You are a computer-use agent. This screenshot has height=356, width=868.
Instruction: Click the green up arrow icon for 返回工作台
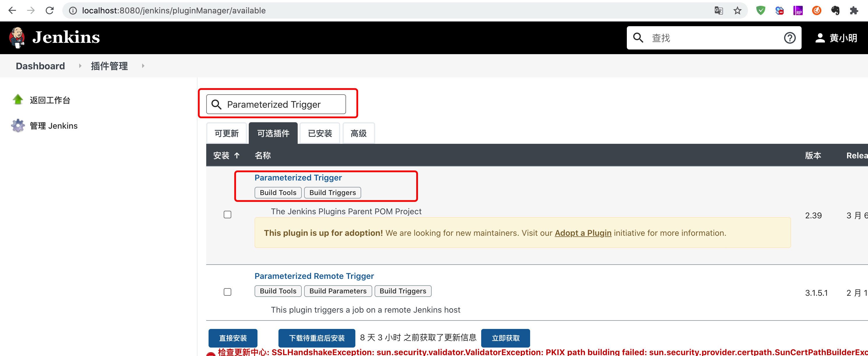18,99
